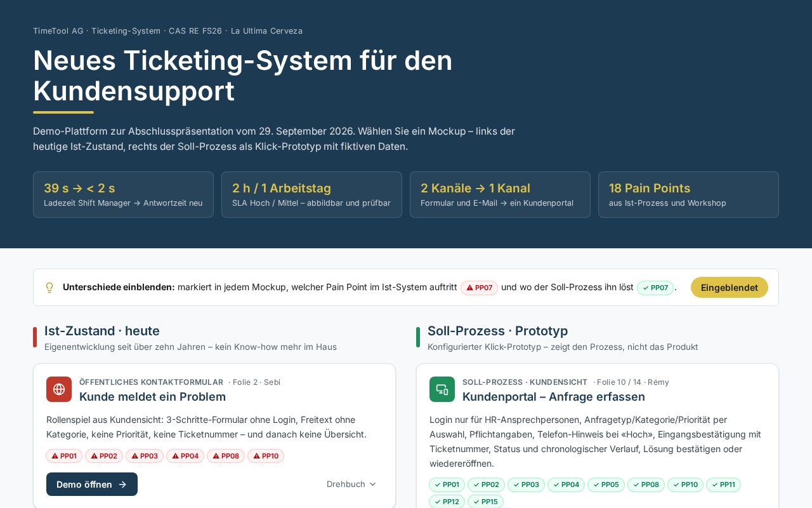
Task: Select the "18 Pain Points" stat card
Action: (688, 194)
